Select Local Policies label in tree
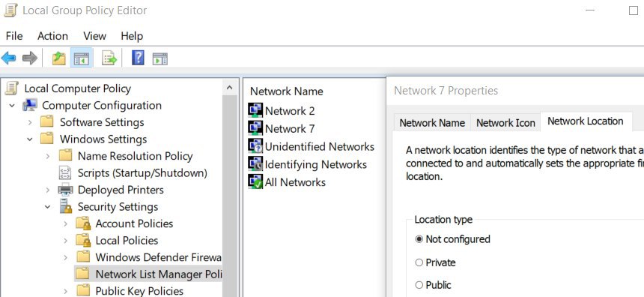Viewport: 644px width, 297px height. coord(127,241)
